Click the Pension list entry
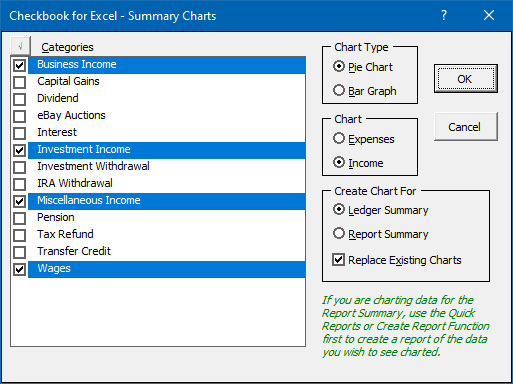This screenshot has height=384, width=513. [56, 217]
